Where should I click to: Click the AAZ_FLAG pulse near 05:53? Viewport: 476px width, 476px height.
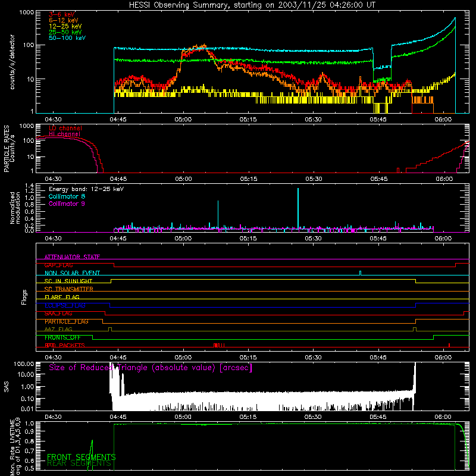click(x=415, y=330)
